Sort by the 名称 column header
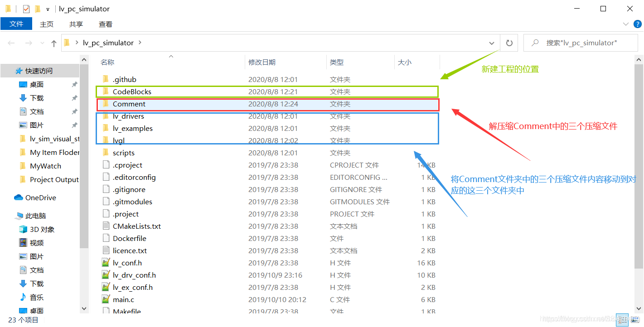This screenshot has width=644, height=327. click(107, 62)
